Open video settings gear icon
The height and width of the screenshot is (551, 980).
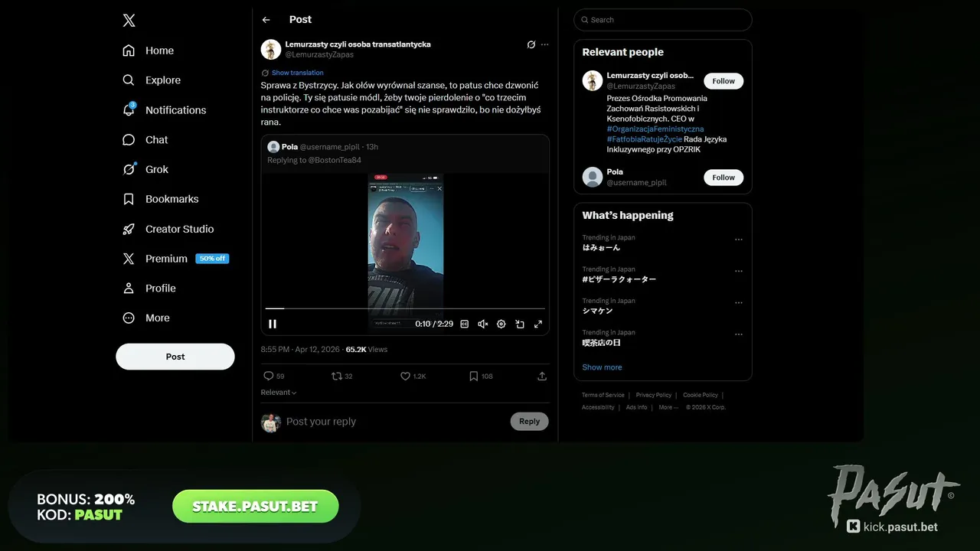click(x=501, y=324)
